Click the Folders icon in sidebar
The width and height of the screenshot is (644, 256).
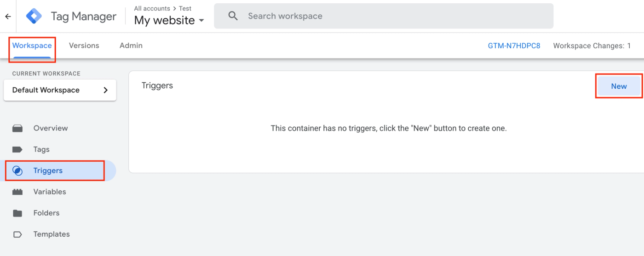click(17, 213)
